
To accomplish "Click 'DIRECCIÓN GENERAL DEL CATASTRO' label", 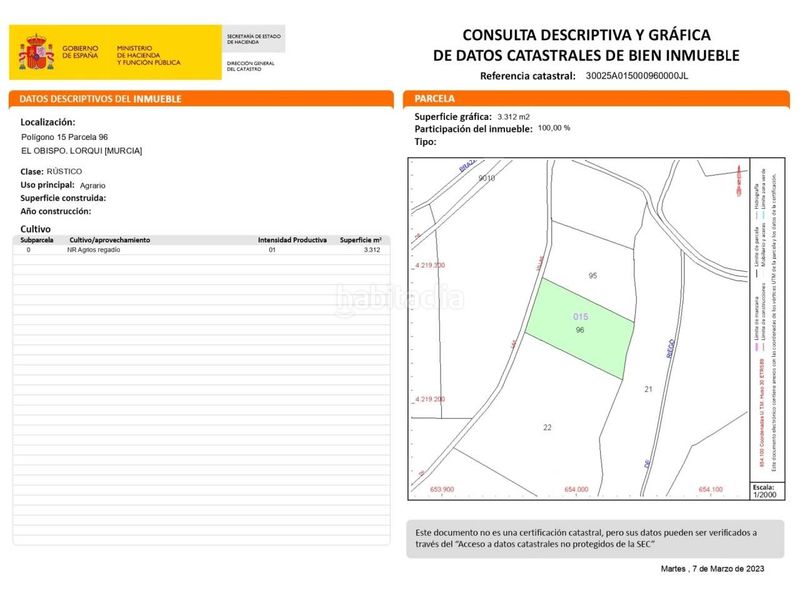I will 251,66.
